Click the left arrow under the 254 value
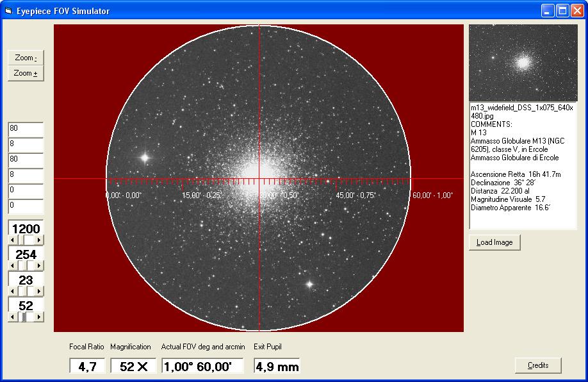This screenshot has height=382, width=588. tap(12, 266)
